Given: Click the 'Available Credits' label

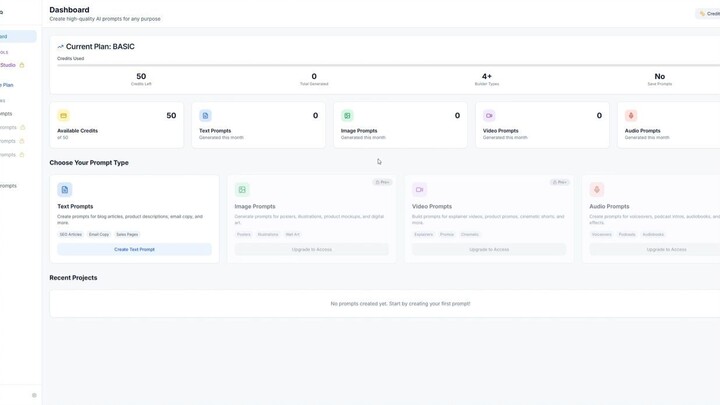Looking at the screenshot, I should [78, 131].
